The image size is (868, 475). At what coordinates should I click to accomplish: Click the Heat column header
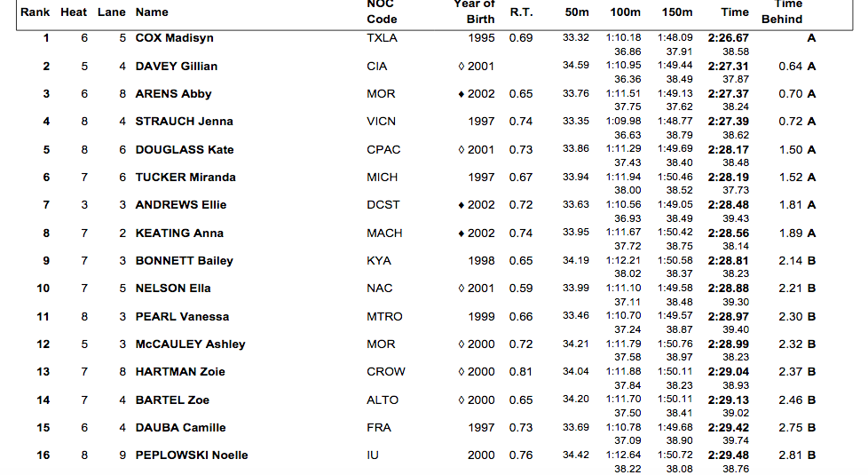[x=74, y=12]
